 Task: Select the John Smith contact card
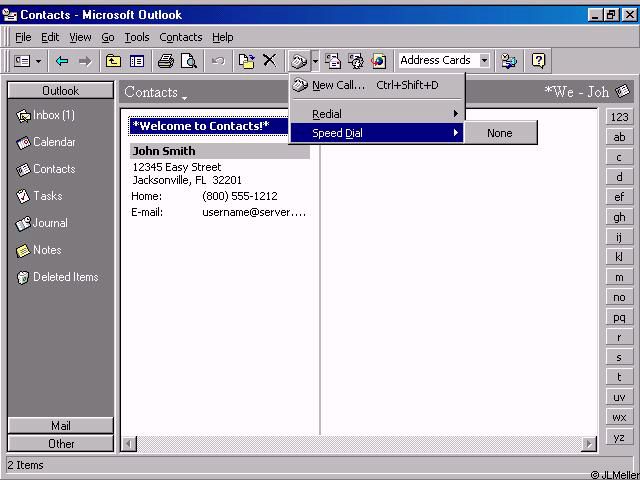[220, 151]
